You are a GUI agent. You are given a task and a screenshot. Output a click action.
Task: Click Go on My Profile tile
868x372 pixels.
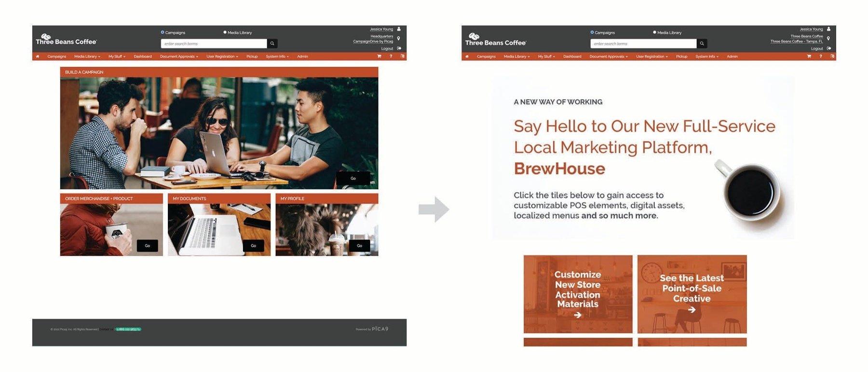pyautogui.click(x=359, y=246)
